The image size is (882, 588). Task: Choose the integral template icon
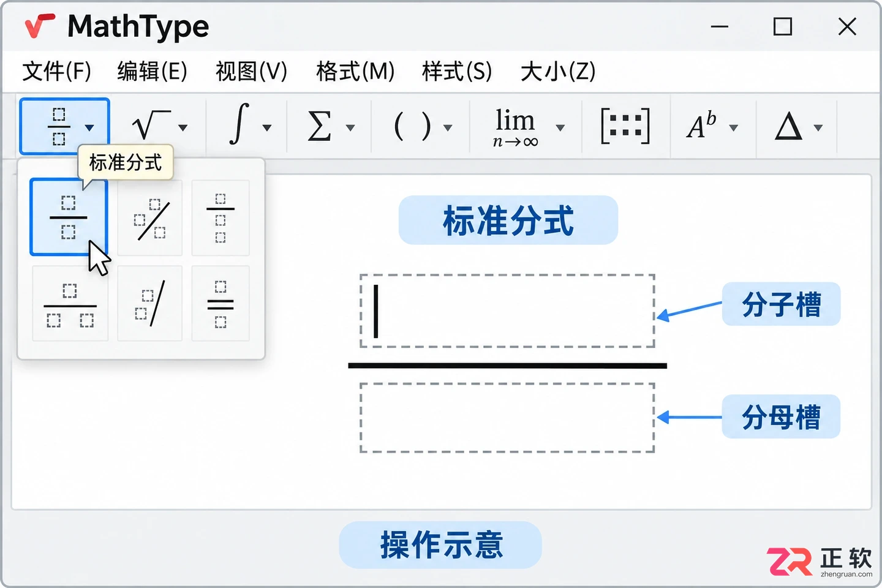(239, 124)
